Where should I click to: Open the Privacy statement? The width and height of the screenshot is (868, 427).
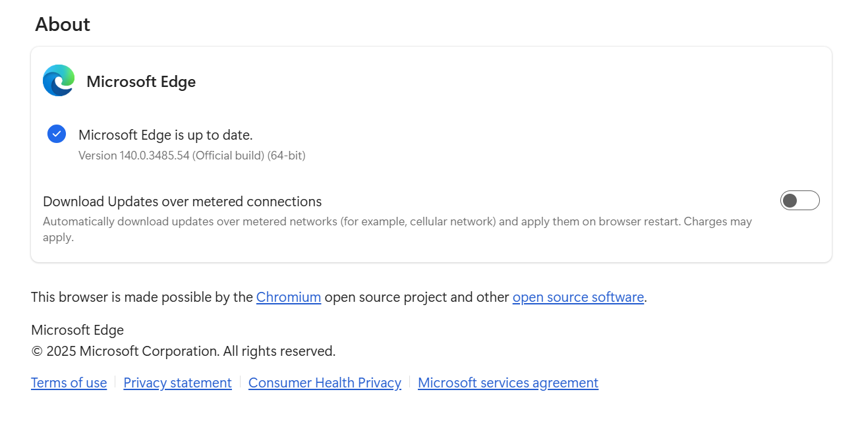point(177,382)
